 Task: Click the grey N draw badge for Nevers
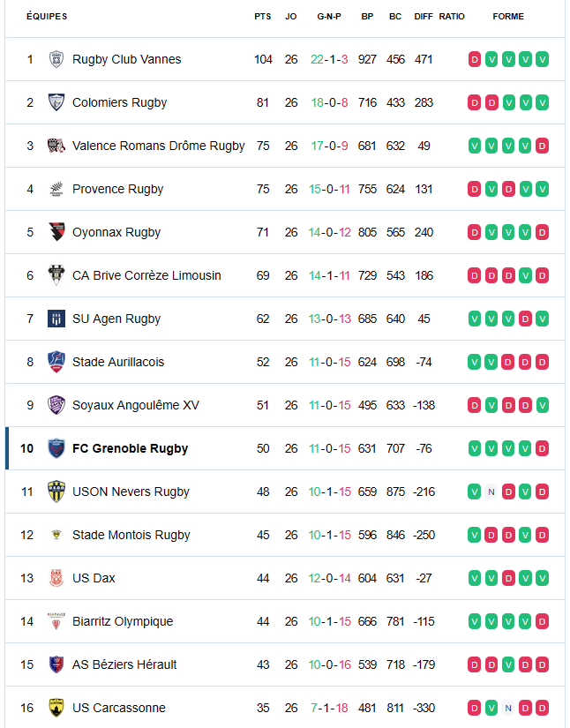491,492
